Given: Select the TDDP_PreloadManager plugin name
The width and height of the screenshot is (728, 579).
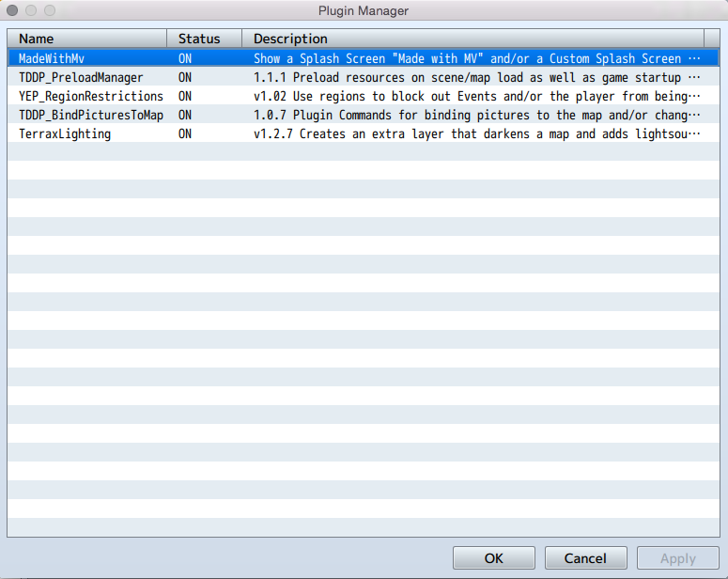Looking at the screenshot, I should click(81, 77).
